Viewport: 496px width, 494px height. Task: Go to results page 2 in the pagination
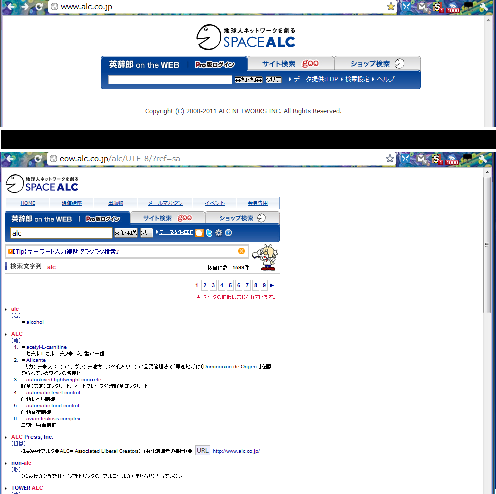click(x=205, y=285)
